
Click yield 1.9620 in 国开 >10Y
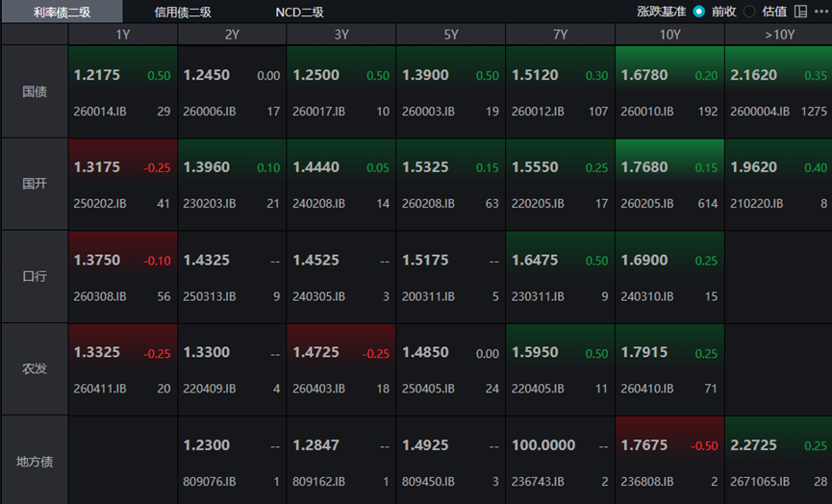(753, 167)
